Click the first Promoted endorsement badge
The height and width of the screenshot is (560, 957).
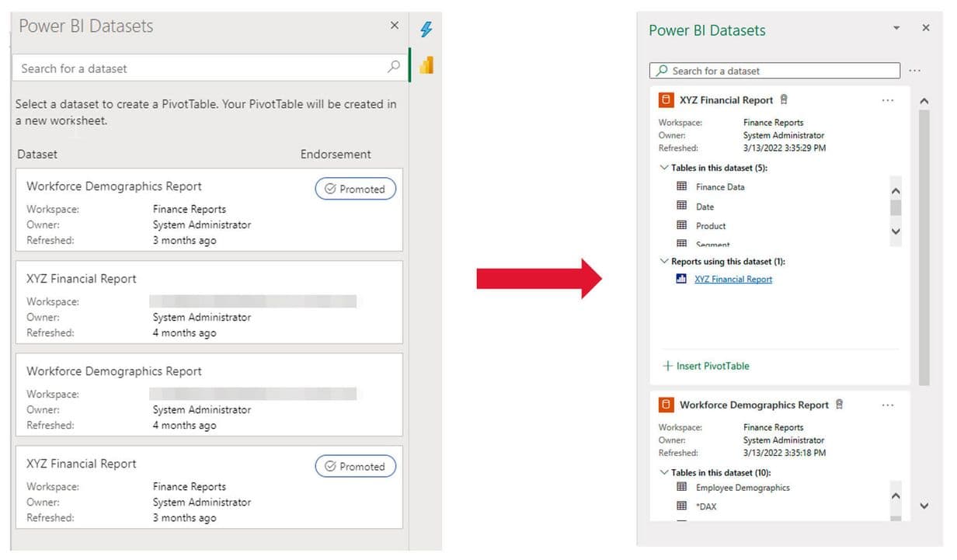[x=355, y=189]
